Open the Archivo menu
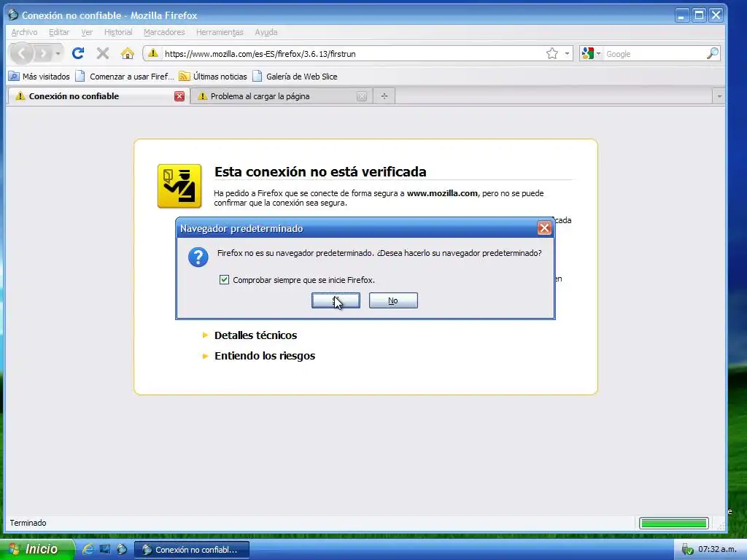The image size is (747, 560). 24,32
